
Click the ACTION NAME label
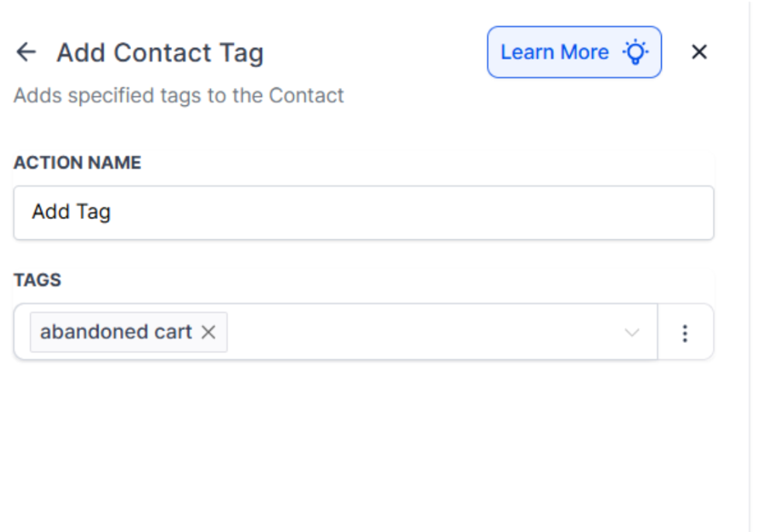[x=77, y=163]
